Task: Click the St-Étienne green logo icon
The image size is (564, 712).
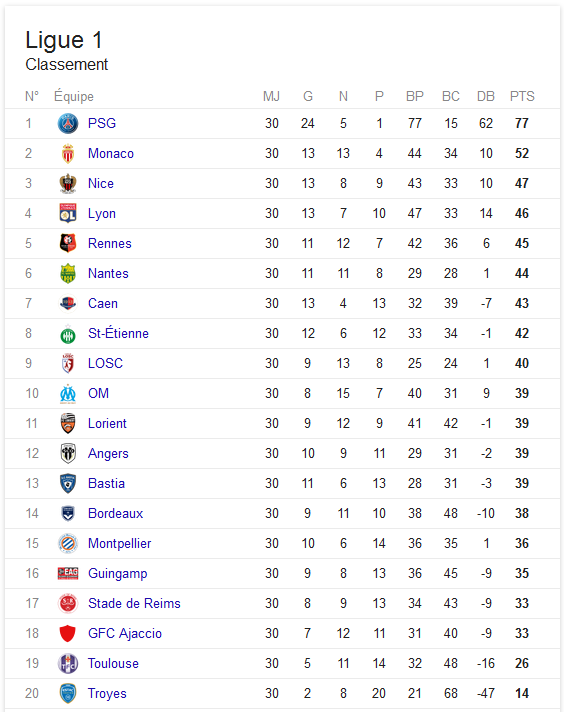Action: point(68,334)
